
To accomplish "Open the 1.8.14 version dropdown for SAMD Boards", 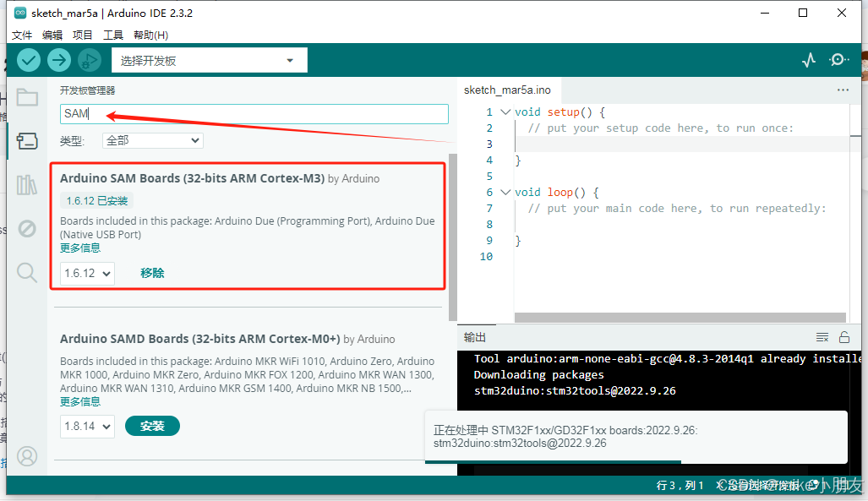I will [x=87, y=427].
